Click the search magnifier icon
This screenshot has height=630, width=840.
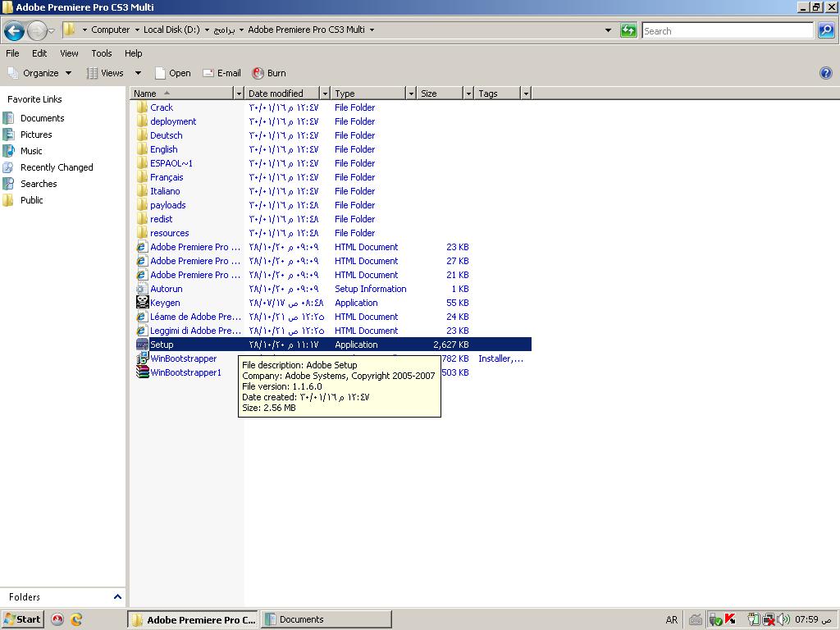[826, 30]
